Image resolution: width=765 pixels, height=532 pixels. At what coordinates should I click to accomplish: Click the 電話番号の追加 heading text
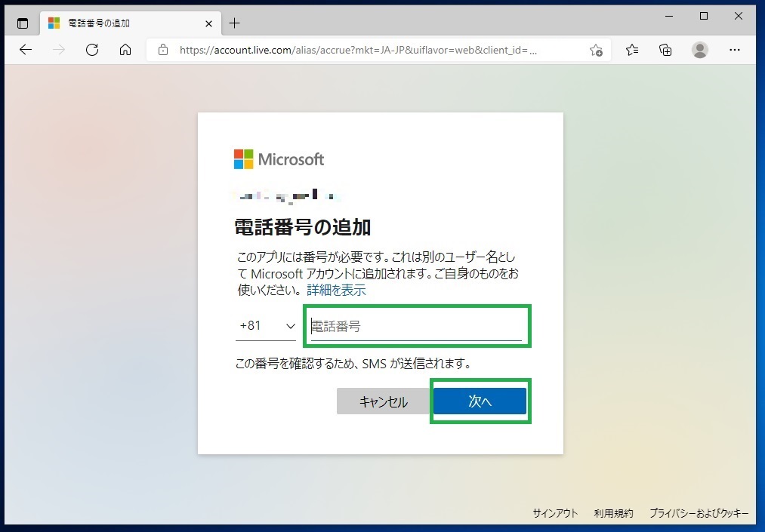click(303, 227)
